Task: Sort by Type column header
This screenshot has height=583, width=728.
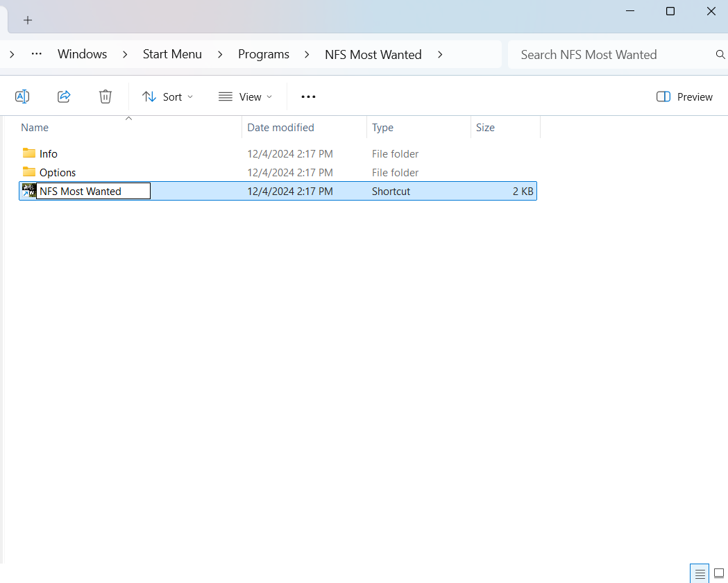Action: point(418,128)
